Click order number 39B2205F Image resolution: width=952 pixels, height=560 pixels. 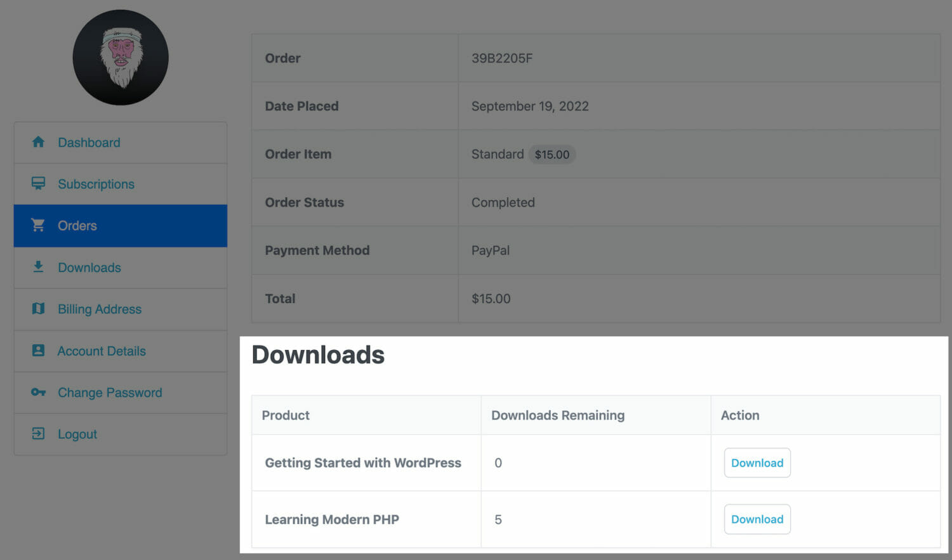click(x=502, y=58)
